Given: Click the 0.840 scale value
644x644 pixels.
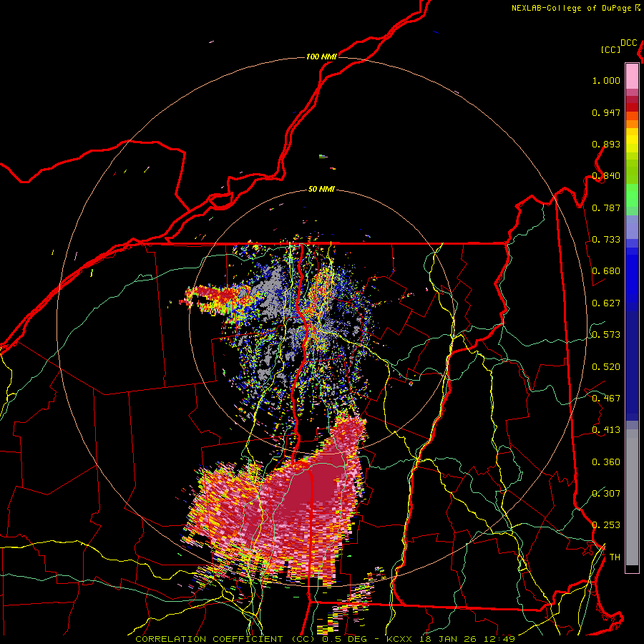Looking at the screenshot, I should click(x=606, y=176).
